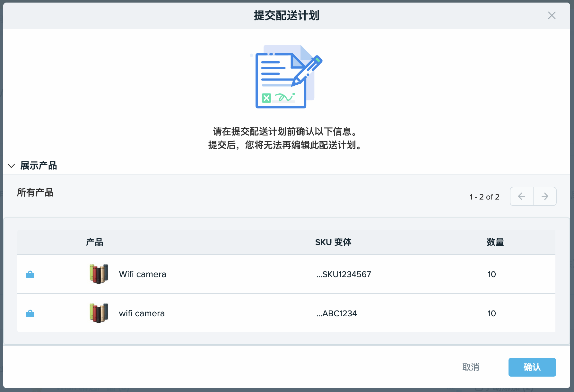This screenshot has width=574, height=392.
Task: Click the pagination counter 1 - 2 of 2
Action: coord(484,197)
